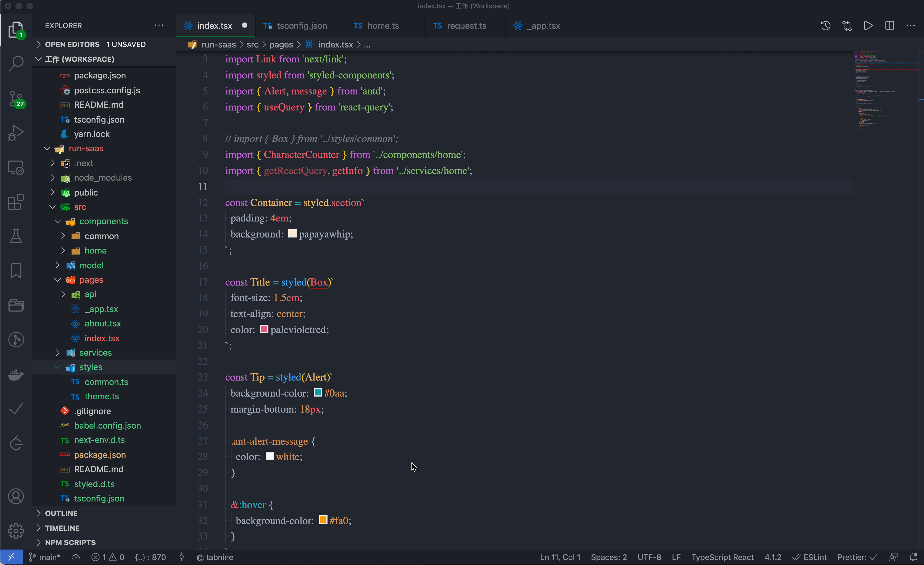Open the Manage gear icon

click(16, 531)
